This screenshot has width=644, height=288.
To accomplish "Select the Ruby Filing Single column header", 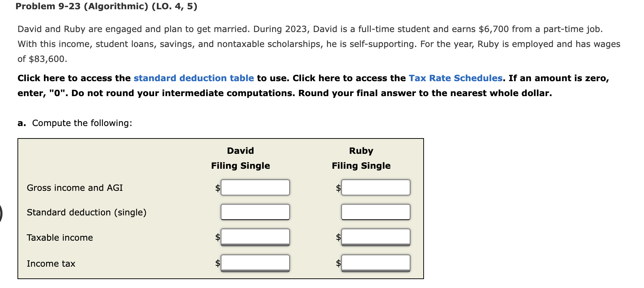I will tap(361, 158).
